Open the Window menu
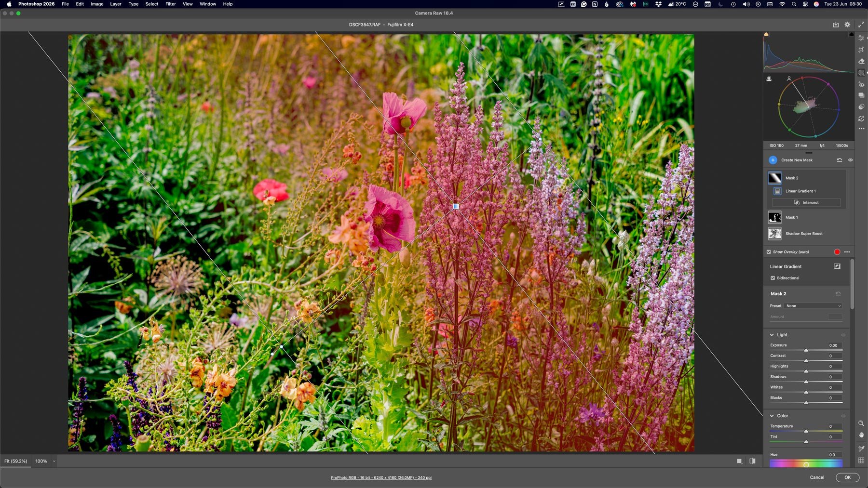The height and width of the screenshot is (488, 868). click(208, 4)
